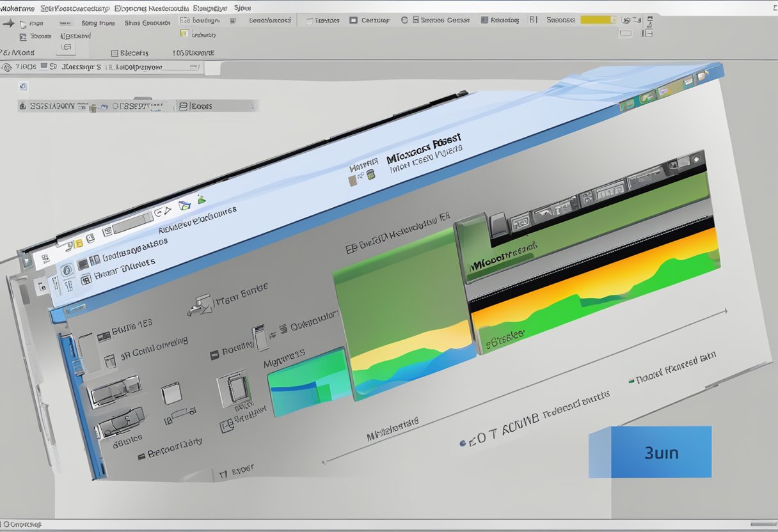Click the back arrow in top-left toolbar

pyautogui.click(x=8, y=23)
